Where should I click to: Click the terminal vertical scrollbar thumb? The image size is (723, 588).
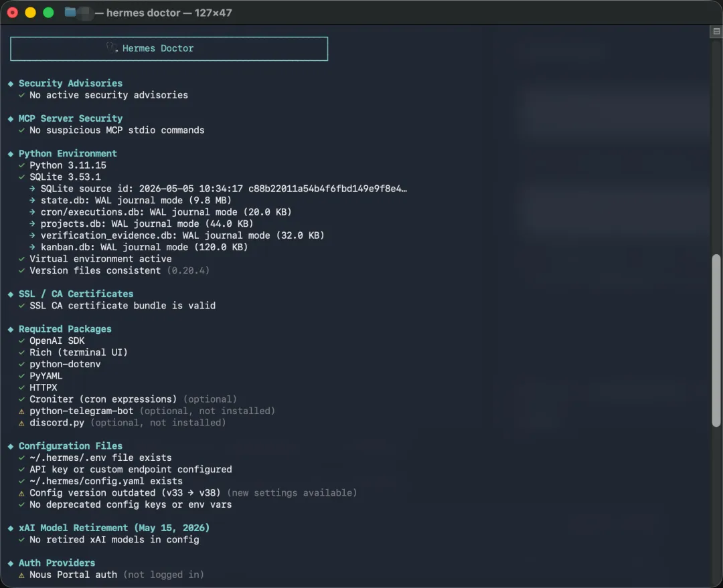pos(716,340)
